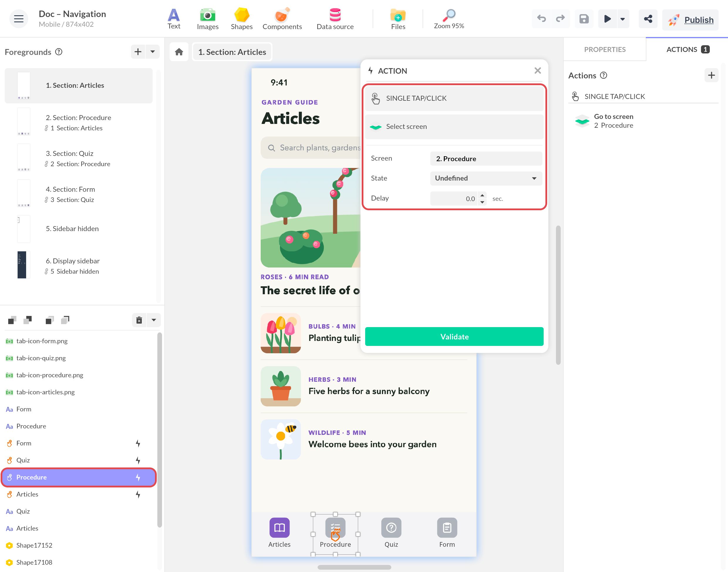Expand the add-foreground dropdown arrow

point(153,52)
